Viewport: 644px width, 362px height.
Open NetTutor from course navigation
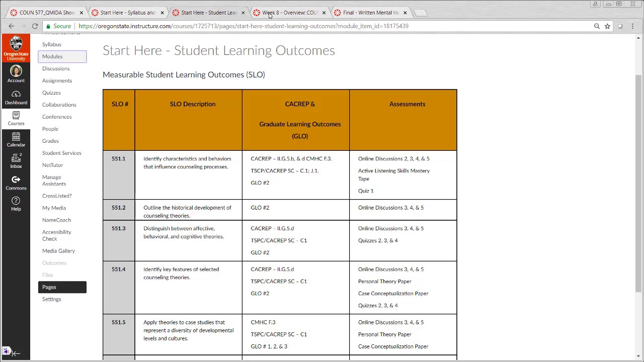coord(53,165)
